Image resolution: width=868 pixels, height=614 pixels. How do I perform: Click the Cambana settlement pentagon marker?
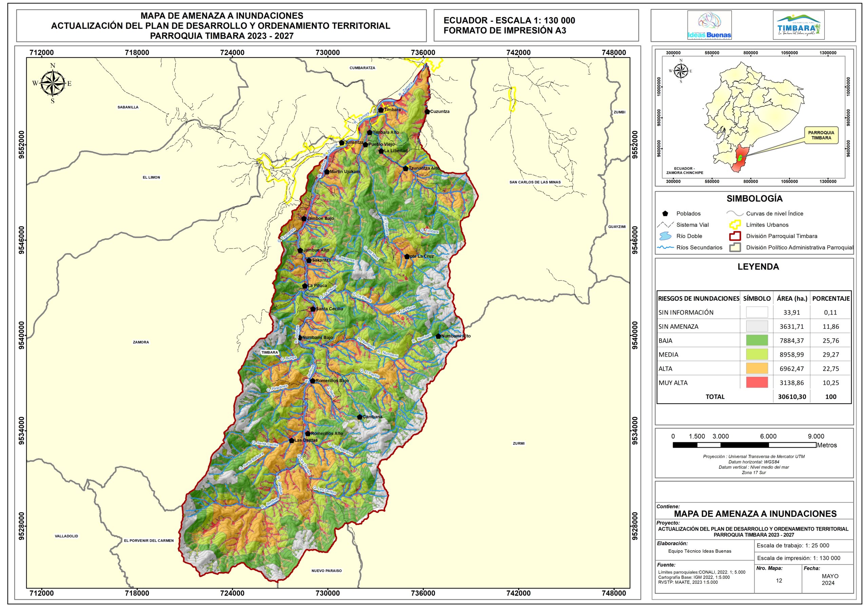click(359, 417)
